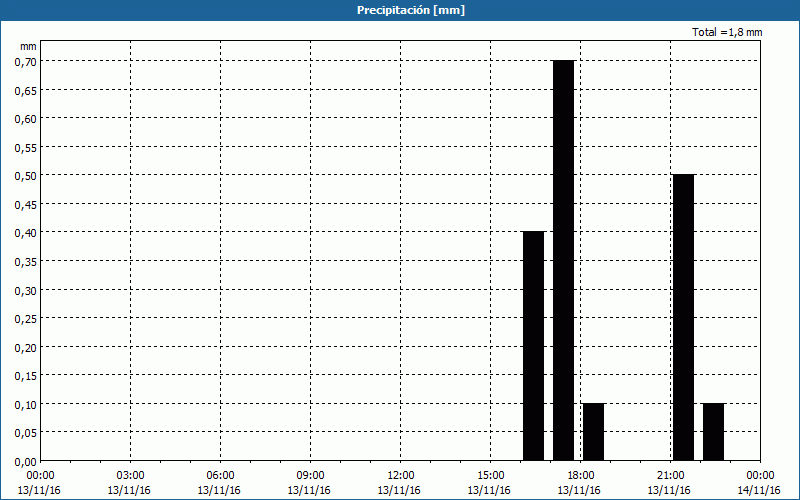Select the 0,40 mm bar after 16:00

(534, 346)
